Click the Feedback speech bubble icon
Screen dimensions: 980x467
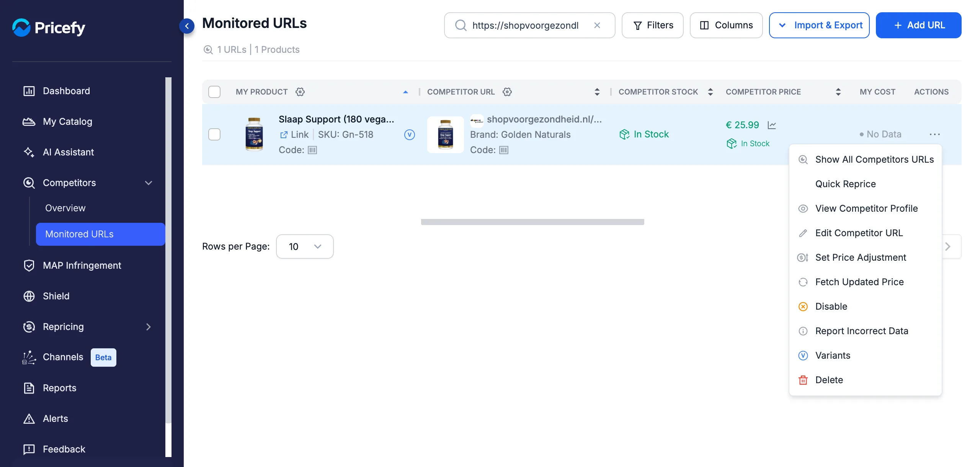pos(29,449)
